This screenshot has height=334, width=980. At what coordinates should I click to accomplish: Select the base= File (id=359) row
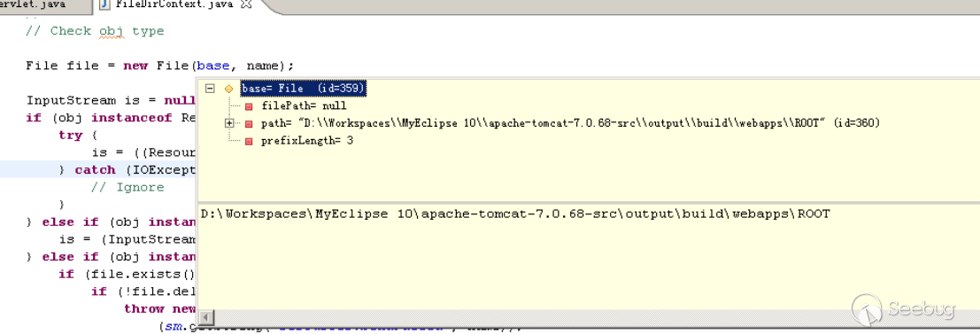[x=303, y=89]
